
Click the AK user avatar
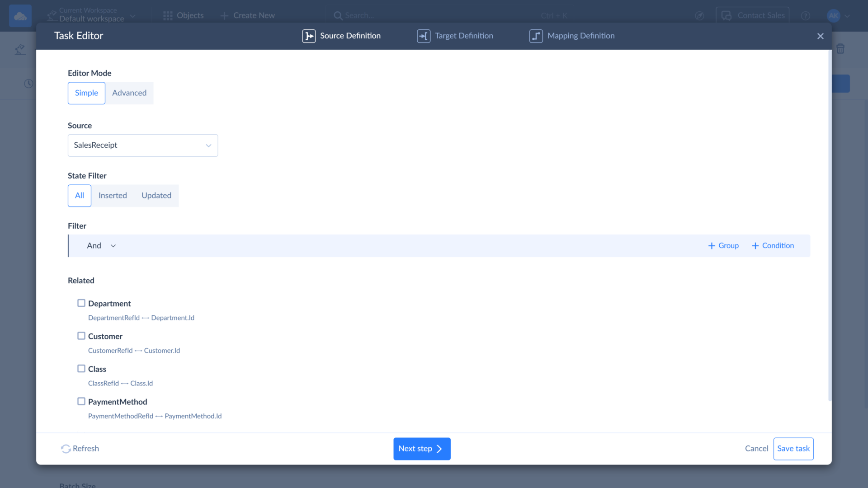[833, 16]
